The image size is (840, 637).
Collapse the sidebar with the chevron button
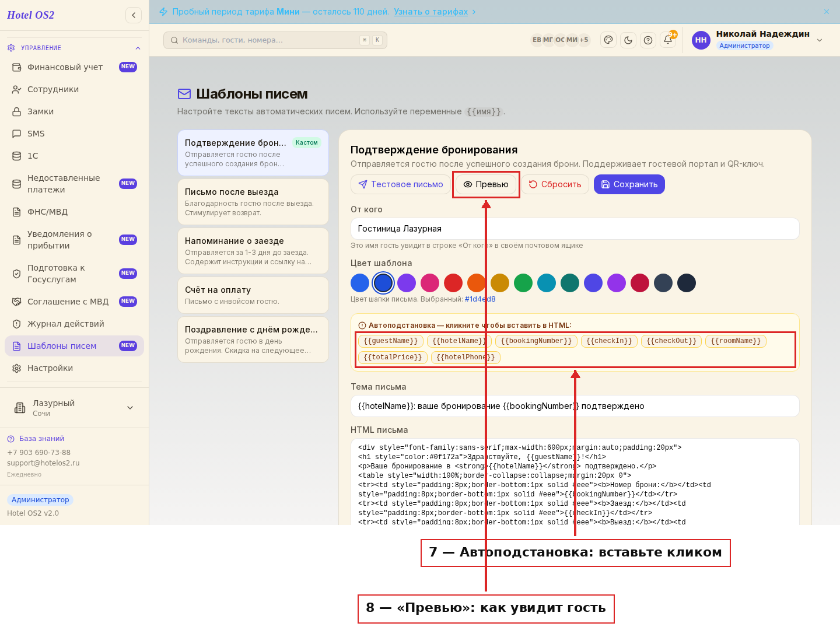134,15
